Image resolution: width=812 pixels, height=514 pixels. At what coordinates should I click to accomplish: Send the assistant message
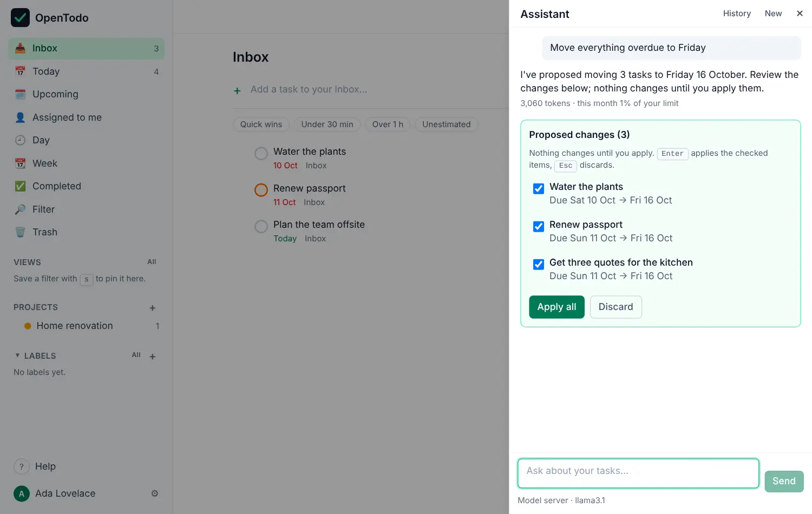click(784, 481)
